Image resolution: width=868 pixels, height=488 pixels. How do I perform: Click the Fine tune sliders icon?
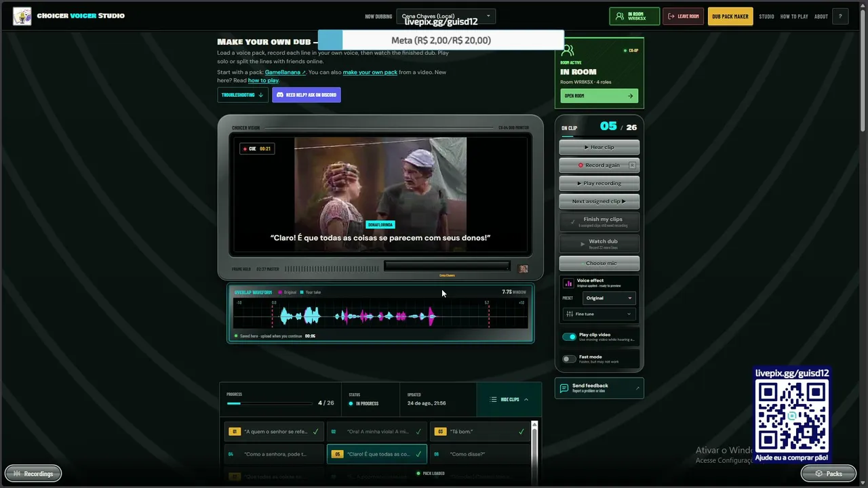(569, 314)
